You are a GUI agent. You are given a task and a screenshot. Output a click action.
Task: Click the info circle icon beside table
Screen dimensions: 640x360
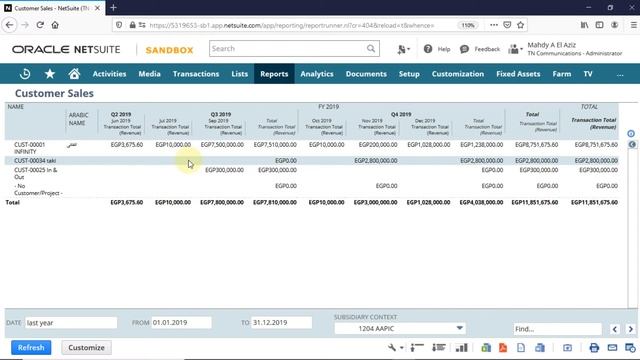click(631, 133)
